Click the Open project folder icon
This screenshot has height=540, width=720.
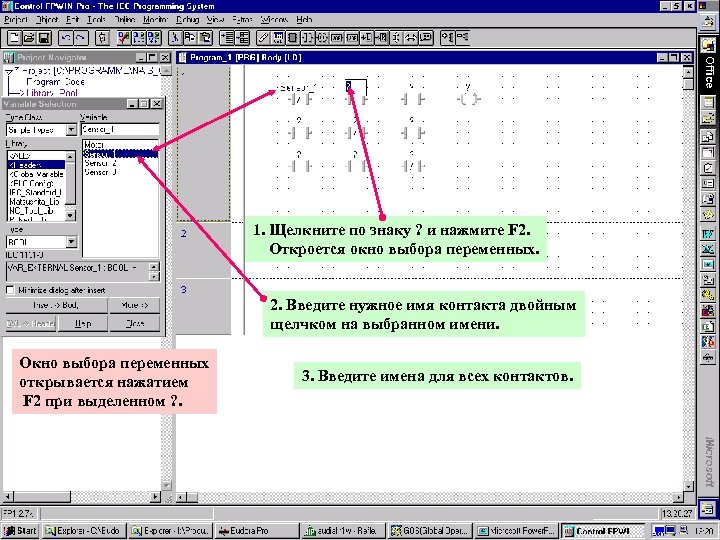[29, 38]
